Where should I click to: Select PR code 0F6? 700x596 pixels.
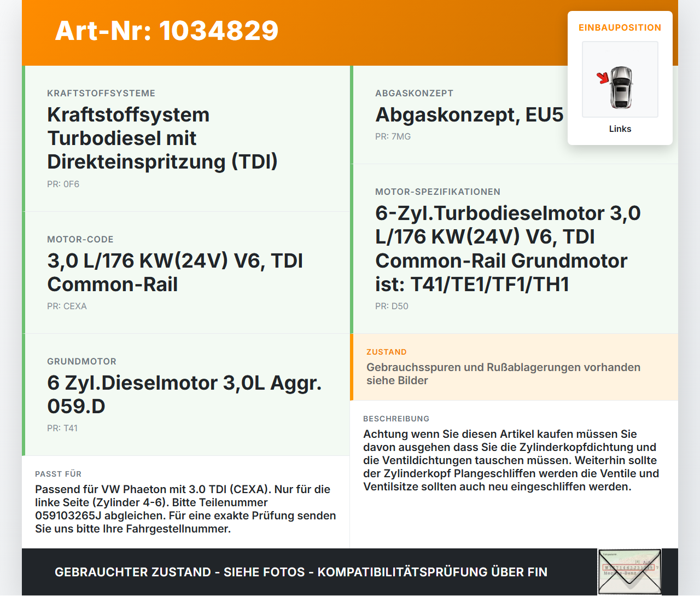click(63, 184)
